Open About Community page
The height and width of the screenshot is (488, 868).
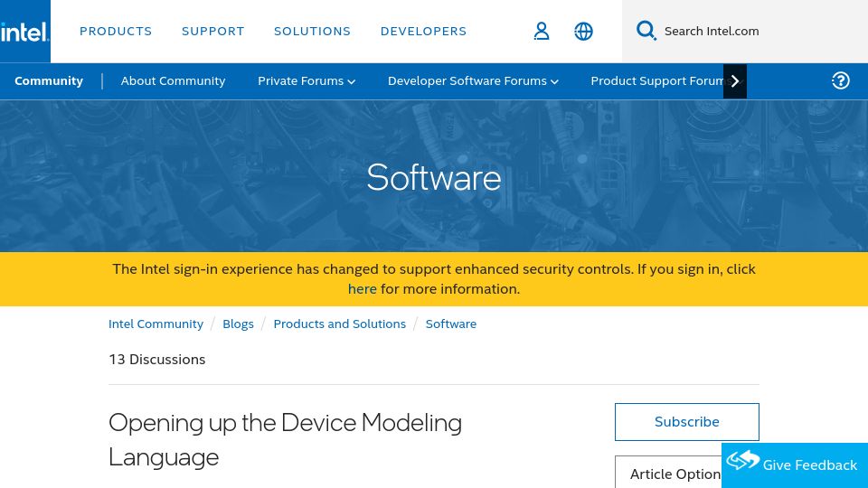[x=174, y=80]
